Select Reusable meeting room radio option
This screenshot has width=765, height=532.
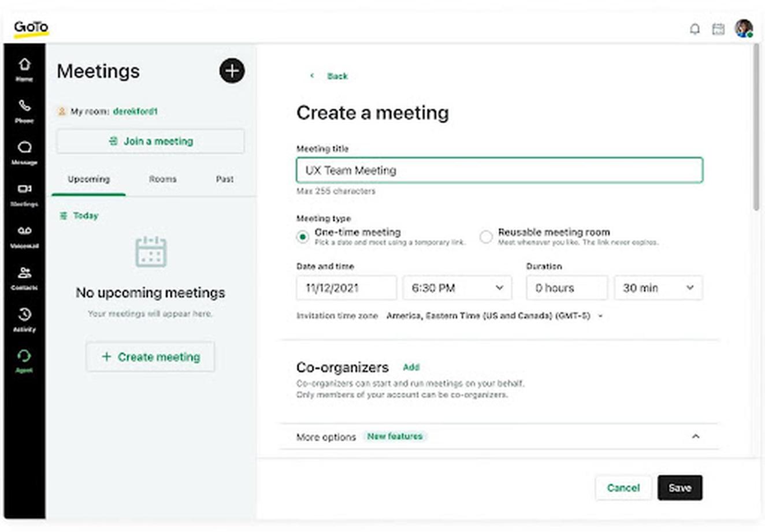pos(486,237)
